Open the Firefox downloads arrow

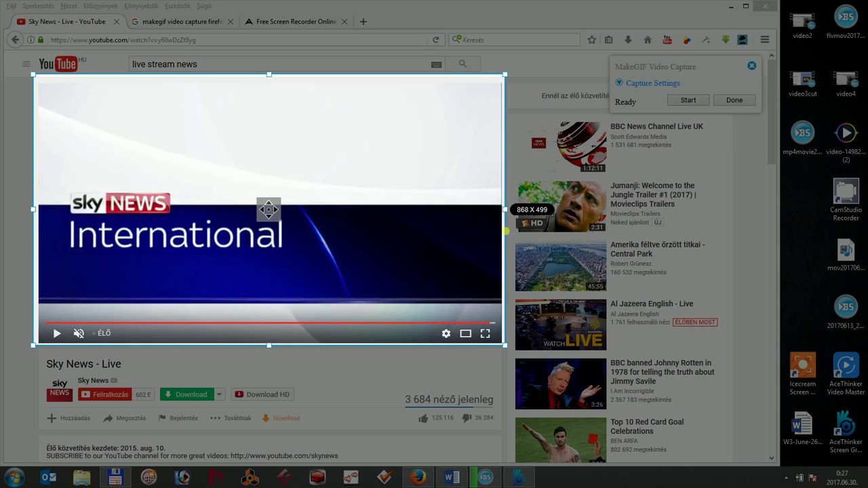628,40
